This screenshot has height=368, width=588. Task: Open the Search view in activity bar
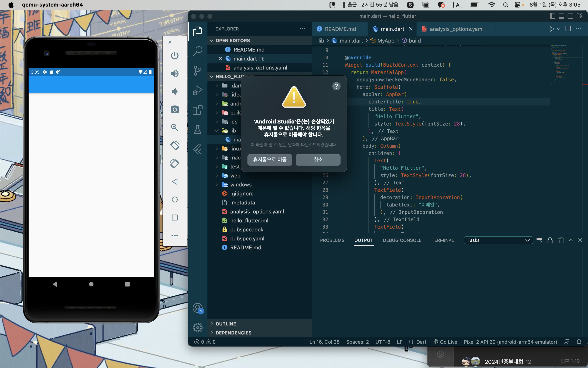(198, 51)
